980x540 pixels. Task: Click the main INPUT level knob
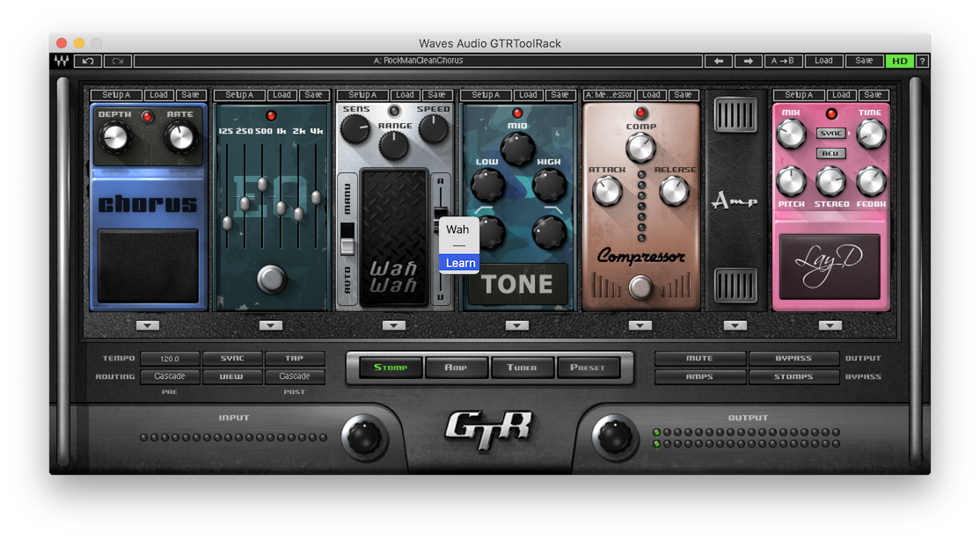coord(364,436)
